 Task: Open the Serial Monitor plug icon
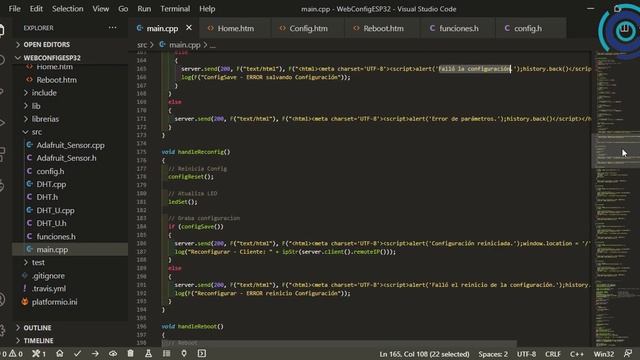pos(184,353)
